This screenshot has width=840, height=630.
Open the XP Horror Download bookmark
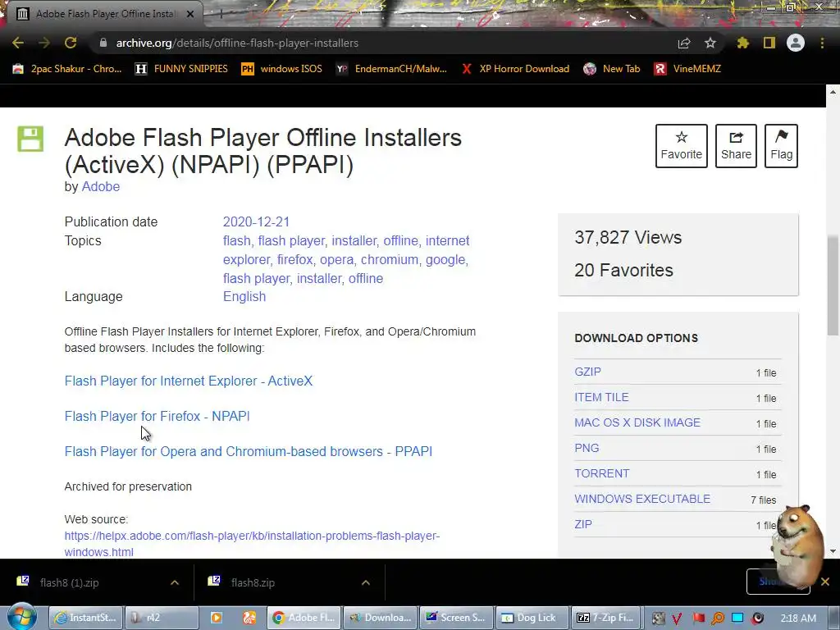[515, 69]
